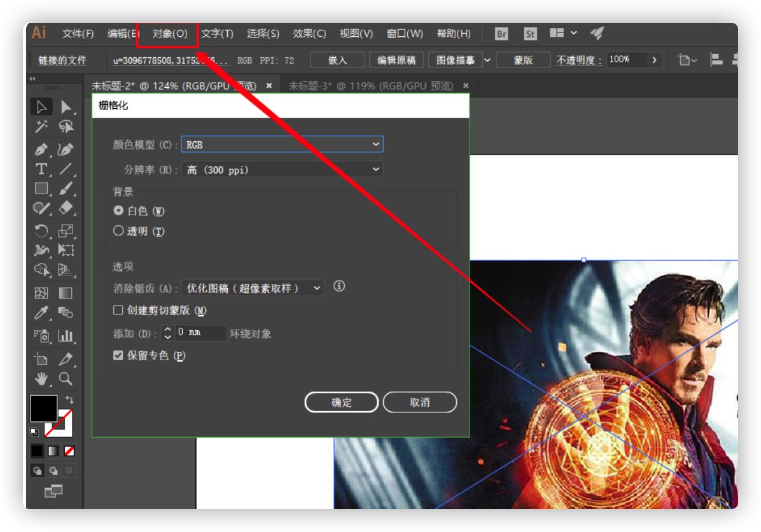Image resolution: width=761 pixels, height=532 pixels.
Task: Open the transform panel dropdown in control bar
Action: pos(687,60)
